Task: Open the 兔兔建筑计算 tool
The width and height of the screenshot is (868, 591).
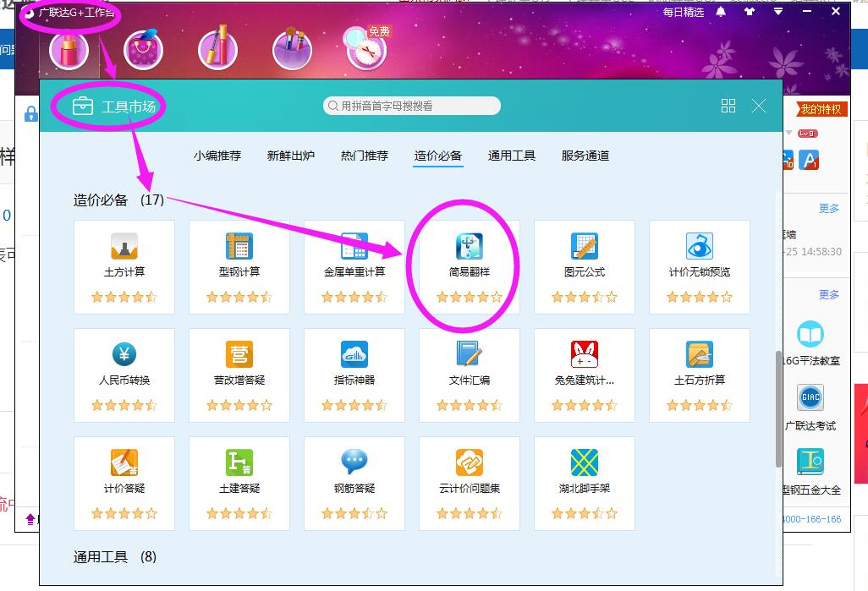Action: 585,375
